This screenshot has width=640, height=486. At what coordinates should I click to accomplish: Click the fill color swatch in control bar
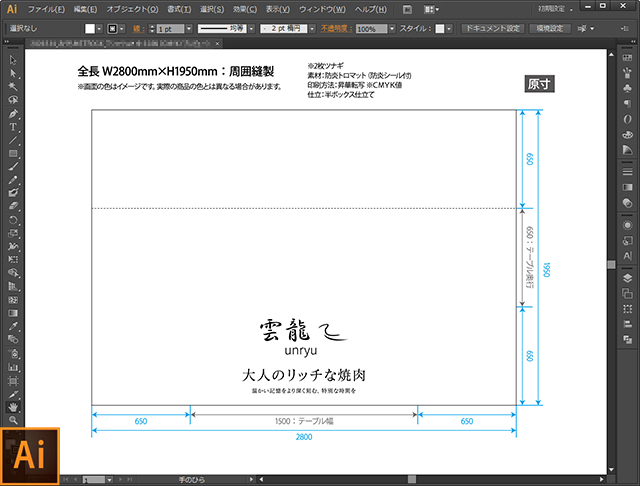89,30
